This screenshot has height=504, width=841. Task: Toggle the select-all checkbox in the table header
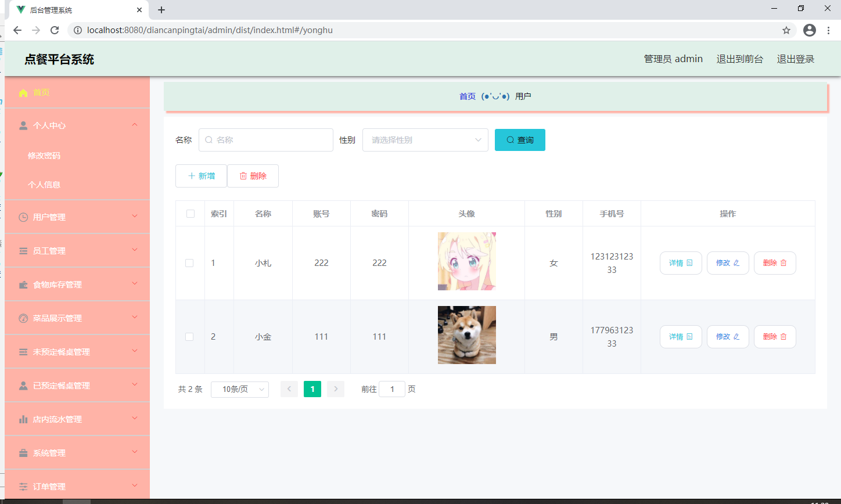pyautogui.click(x=190, y=214)
